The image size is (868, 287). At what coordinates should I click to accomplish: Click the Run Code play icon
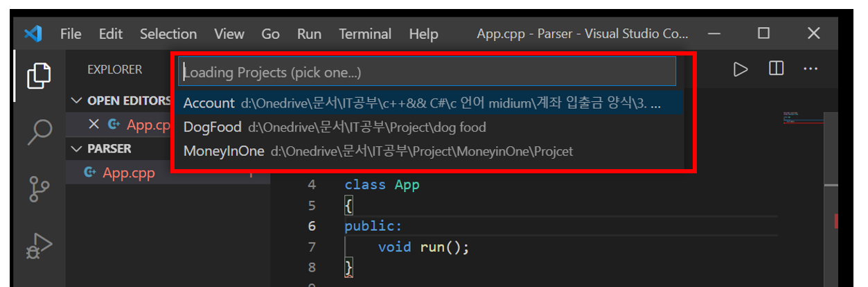coord(741,69)
